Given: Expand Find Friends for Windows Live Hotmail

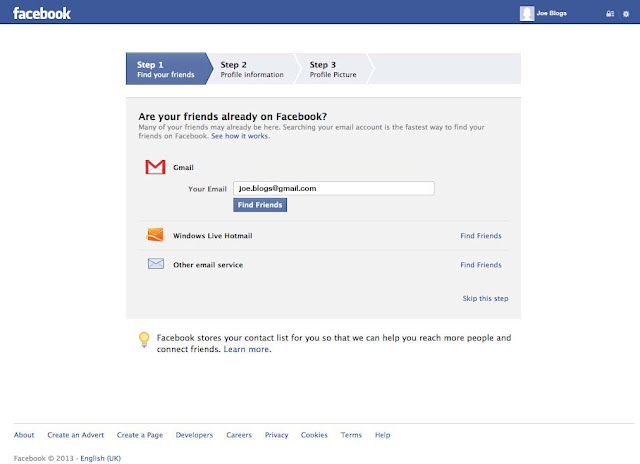Looking at the screenshot, I should 480,236.
